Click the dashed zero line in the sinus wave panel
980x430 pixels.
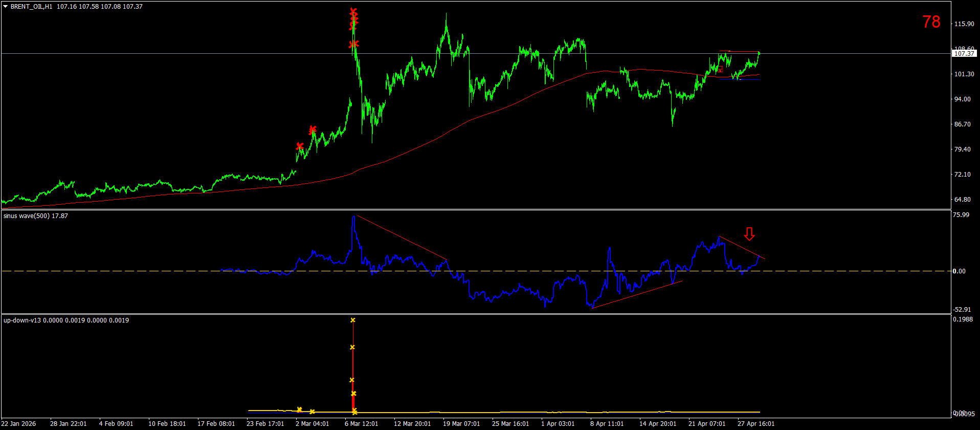pos(476,271)
